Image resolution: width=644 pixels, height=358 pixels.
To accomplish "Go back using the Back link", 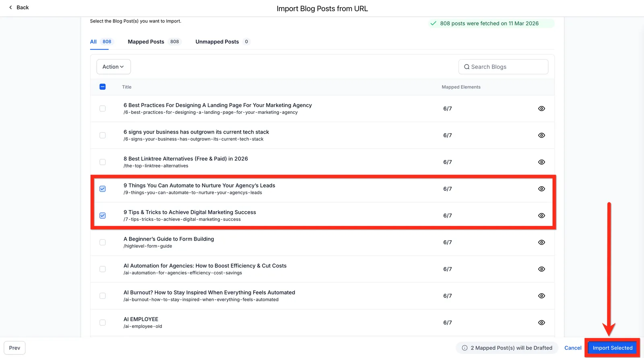I will [x=19, y=7].
